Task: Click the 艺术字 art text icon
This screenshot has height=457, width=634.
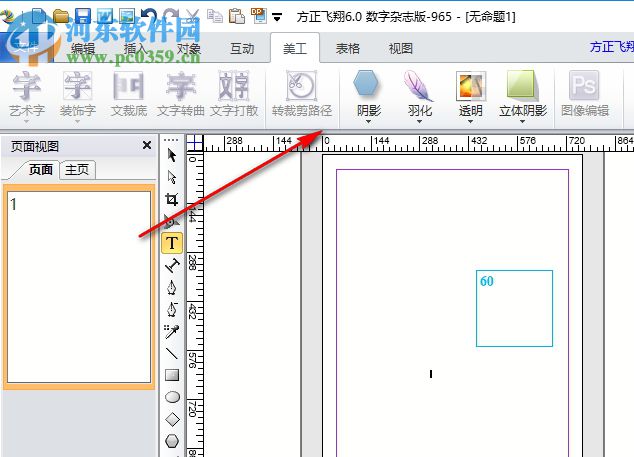Action: [x=27, y=85]
